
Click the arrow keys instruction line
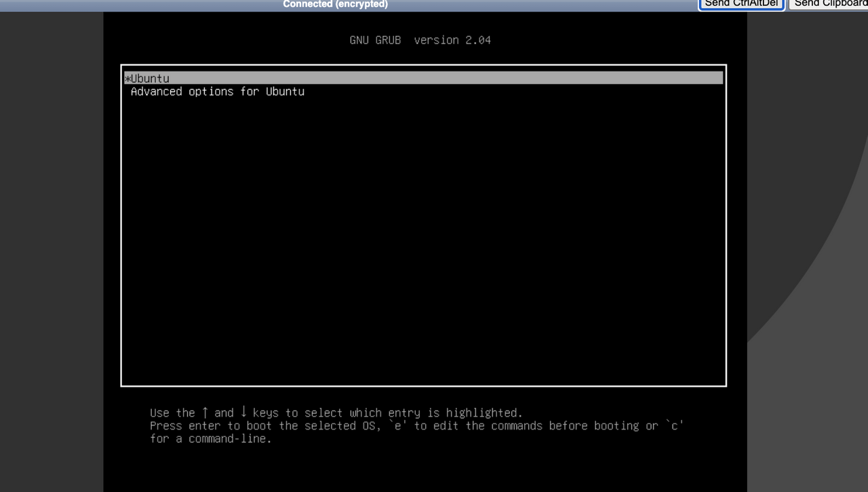pyautogui.click(x=336, y=413)
